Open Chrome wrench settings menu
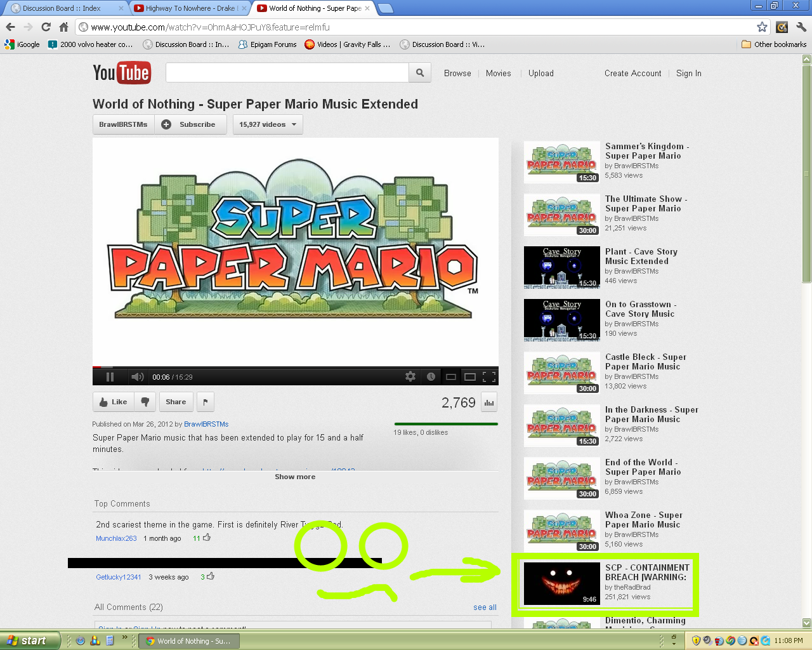Viewport: 812px width, 650px height. 801,27
